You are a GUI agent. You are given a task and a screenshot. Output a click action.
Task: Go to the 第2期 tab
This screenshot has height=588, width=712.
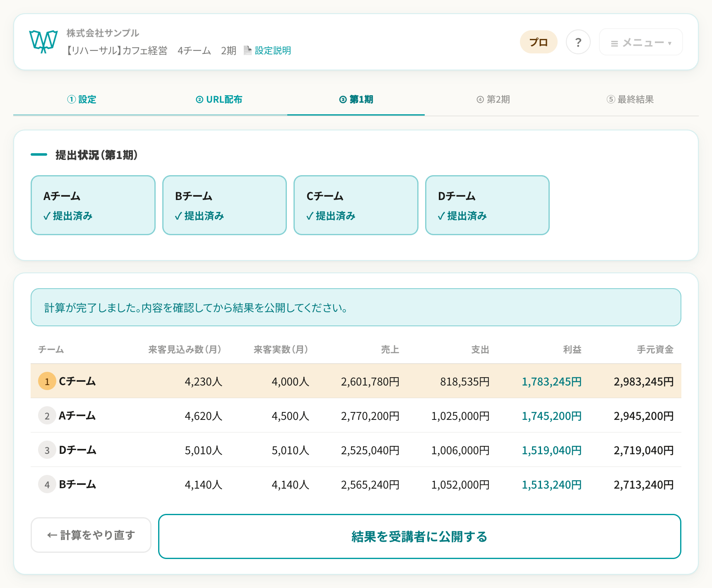tap(493, 99)
